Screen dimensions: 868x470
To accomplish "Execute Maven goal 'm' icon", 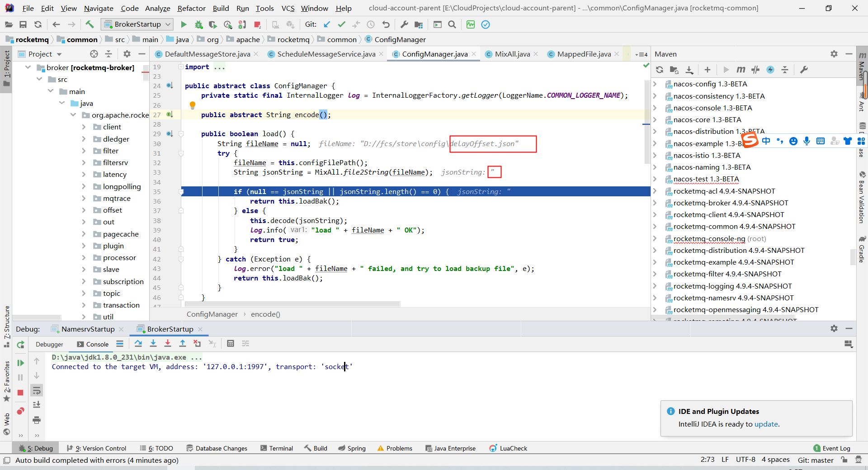I will click(x=741, y=70).
